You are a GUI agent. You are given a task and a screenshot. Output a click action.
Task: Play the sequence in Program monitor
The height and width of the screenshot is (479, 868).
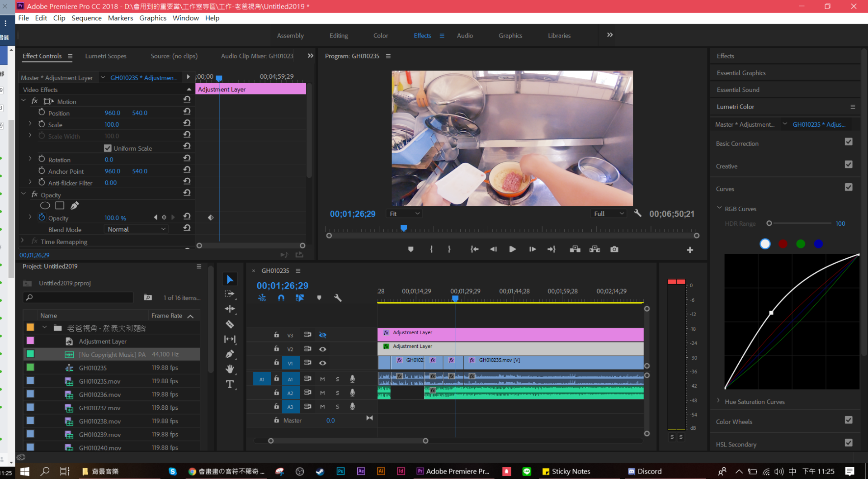tap(512, 249)
